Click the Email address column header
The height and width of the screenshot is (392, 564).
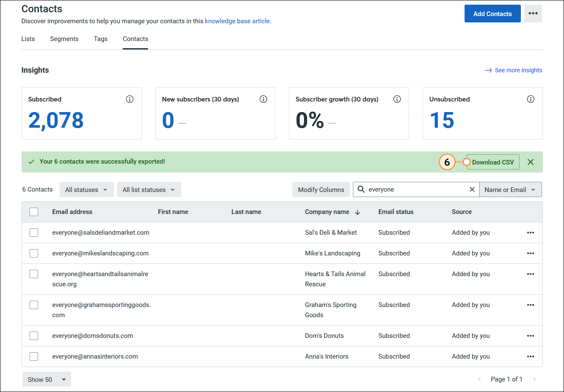tap(72, 212)
